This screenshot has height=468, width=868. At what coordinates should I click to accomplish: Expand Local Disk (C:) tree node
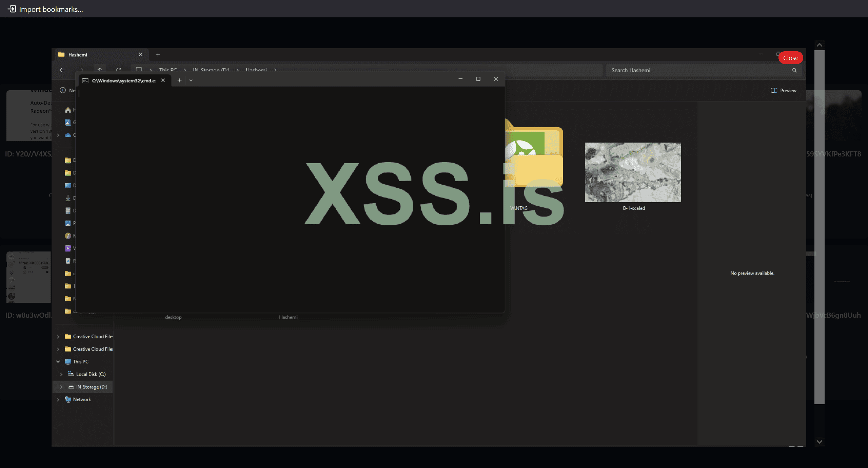pyautogui.click(x=61, y=374)
